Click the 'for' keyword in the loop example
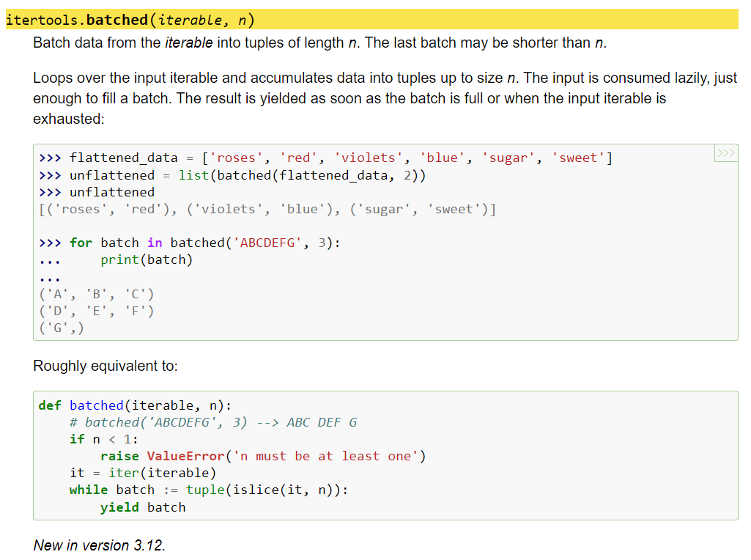 tap(81, 243)
